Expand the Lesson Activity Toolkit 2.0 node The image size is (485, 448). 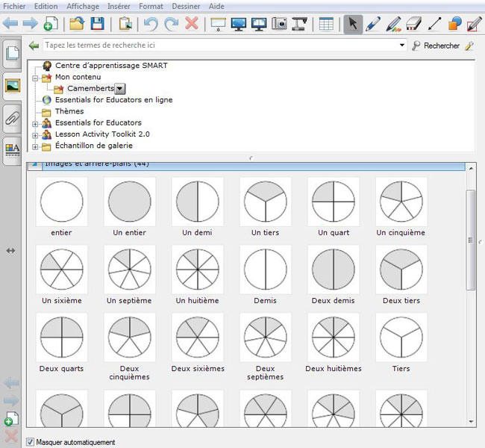pos(35,134)
